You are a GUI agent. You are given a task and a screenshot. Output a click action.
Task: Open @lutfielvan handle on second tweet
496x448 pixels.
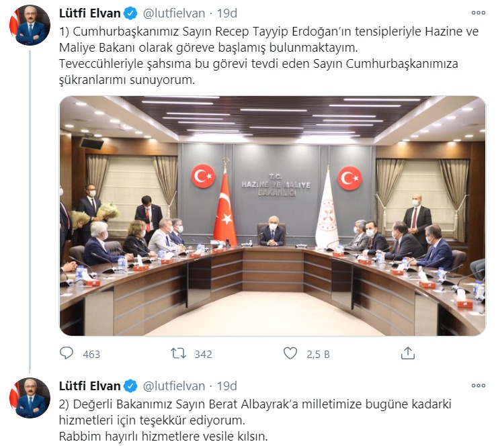pyautogui.click(x=174, y=386)
